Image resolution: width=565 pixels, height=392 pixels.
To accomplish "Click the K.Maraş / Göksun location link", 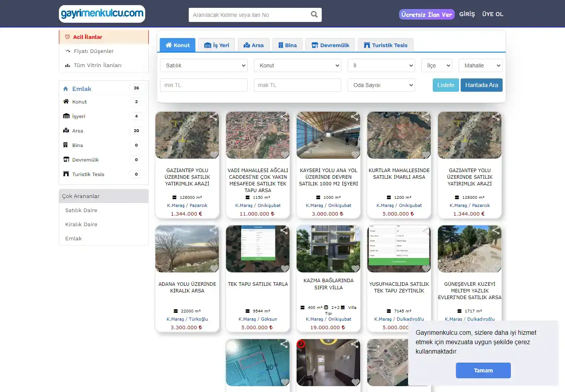I will click(258, 319).
